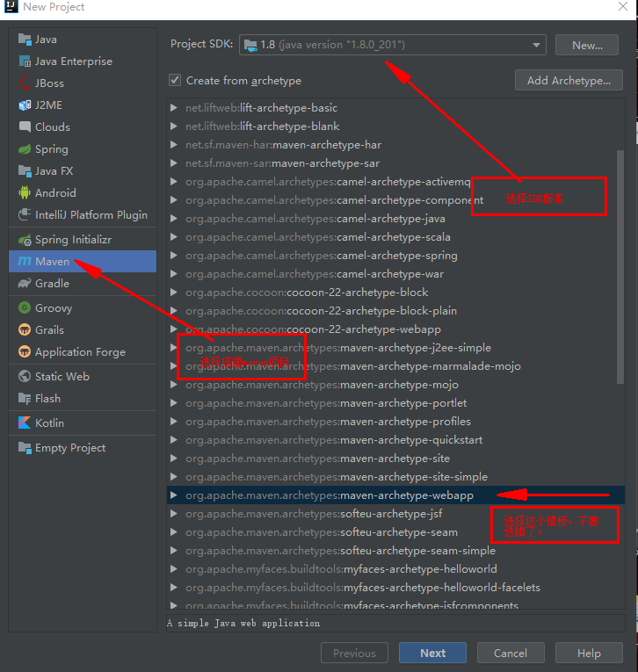Expand the maven-archetype-har node
Viewport: 638px width, 672px height.
coord(174,144)
